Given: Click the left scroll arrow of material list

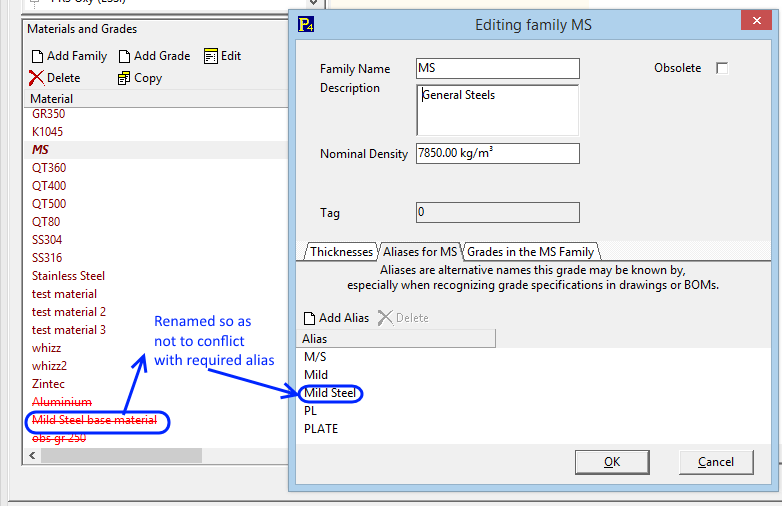Looking at the screenshot, I should coord(32,455).
